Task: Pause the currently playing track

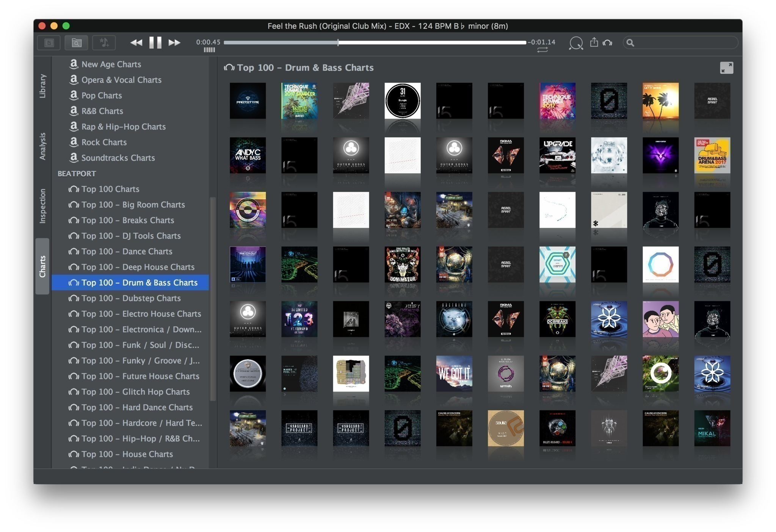Action: (x=155, y=42)
